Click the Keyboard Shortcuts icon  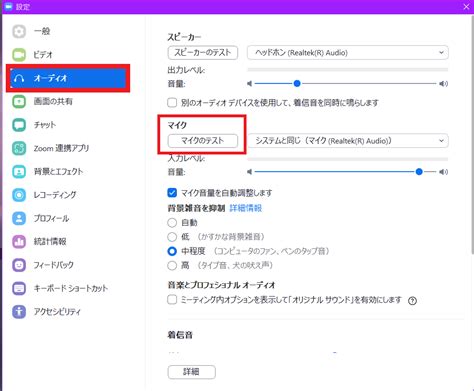point(19,288)
